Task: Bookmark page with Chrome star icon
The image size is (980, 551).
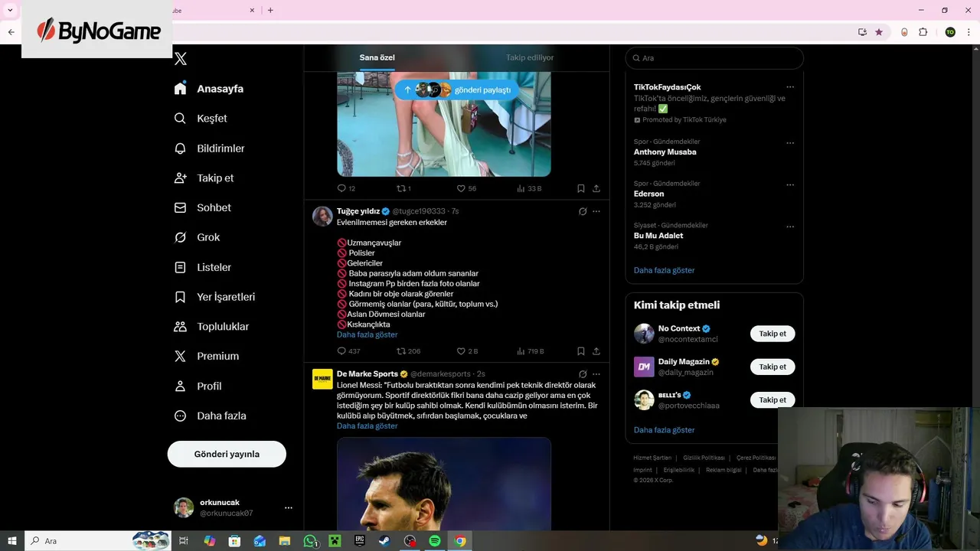Action: pyautogui.click(x=879, y=32)
